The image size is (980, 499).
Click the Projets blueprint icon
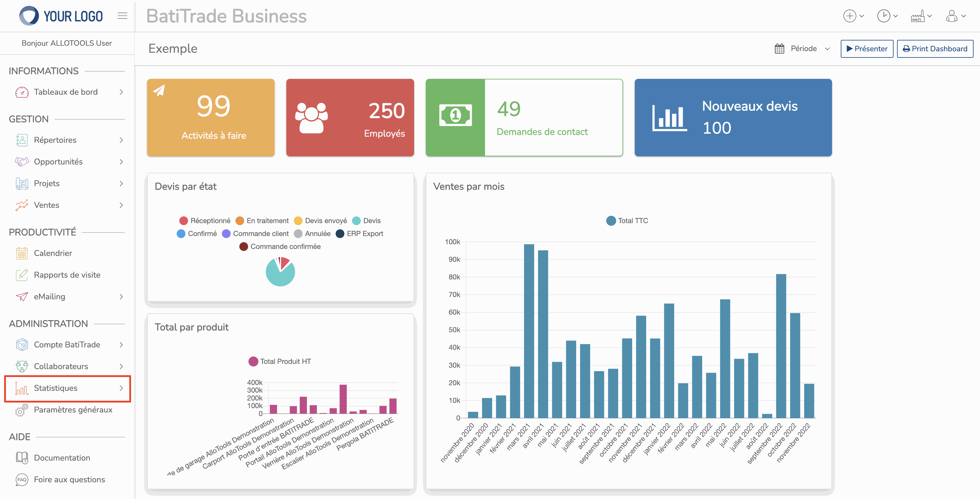click(x=22, y=184)
